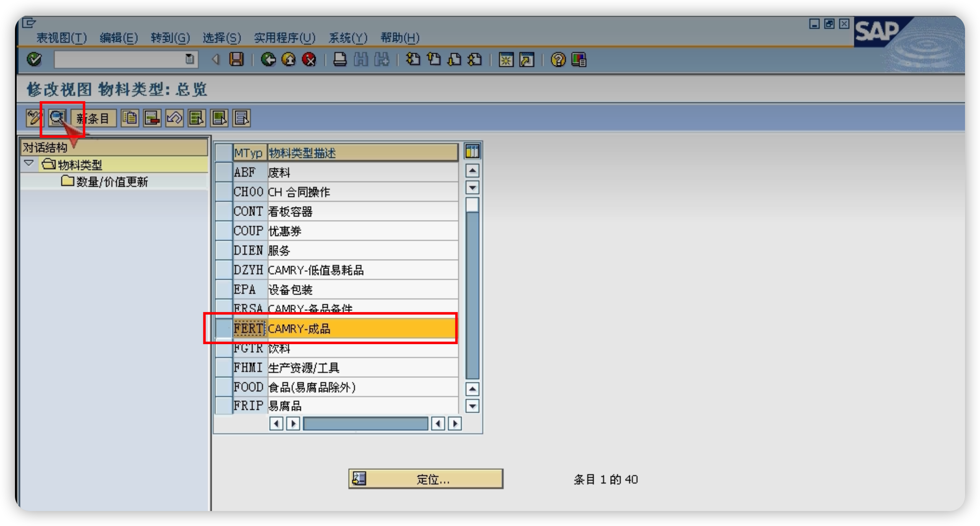The height and width of the screenshot is (526, 980).
Task: Select the row selector for DIEN
Action: pos(224,251)
